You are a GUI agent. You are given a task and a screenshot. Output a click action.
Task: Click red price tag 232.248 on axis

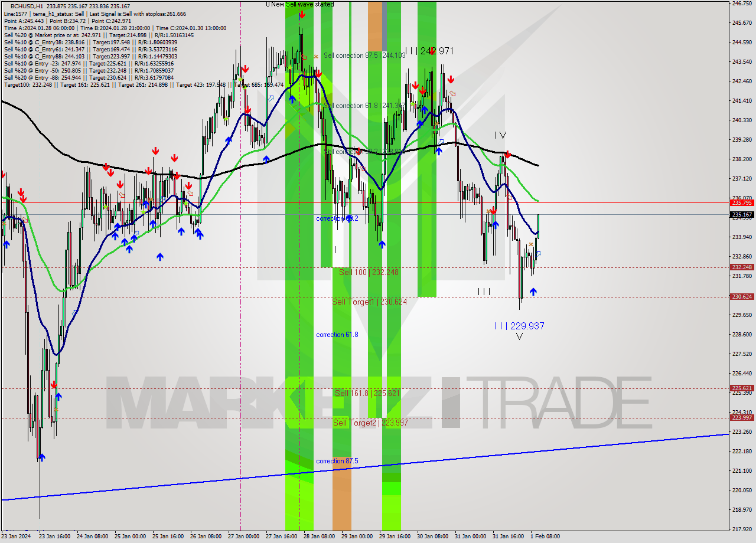742,267
